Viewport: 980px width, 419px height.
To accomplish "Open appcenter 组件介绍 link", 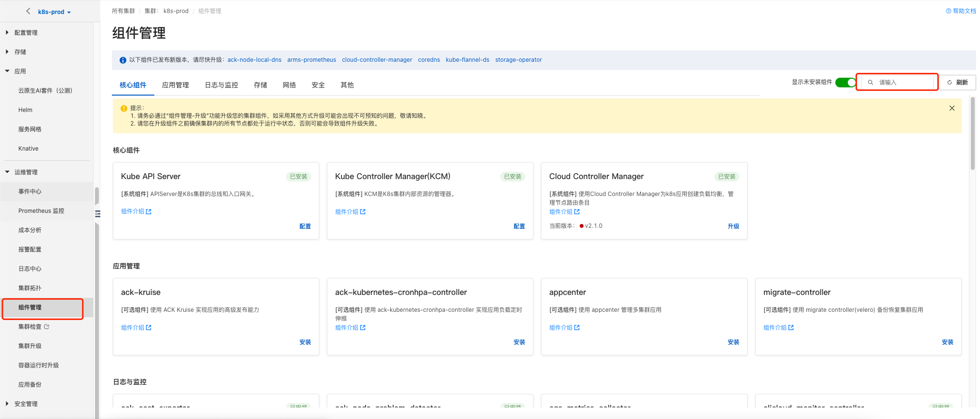I will click(x=564, y=327).
